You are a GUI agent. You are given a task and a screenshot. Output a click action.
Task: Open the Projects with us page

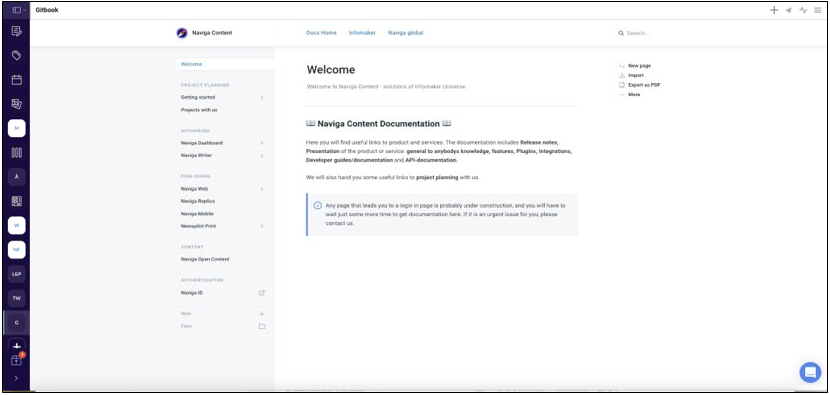click(x=199, y=110)
